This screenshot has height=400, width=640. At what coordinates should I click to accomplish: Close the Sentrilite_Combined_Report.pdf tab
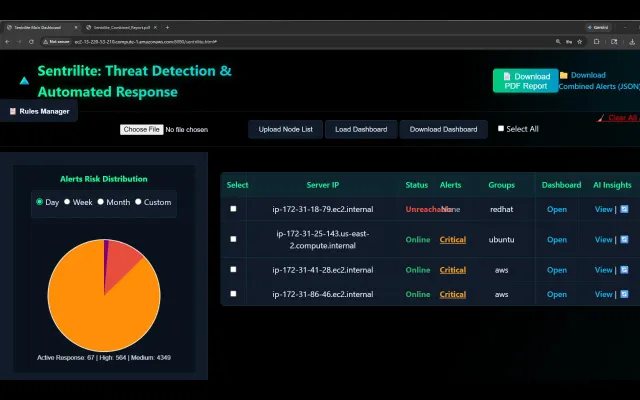[155, 27]
